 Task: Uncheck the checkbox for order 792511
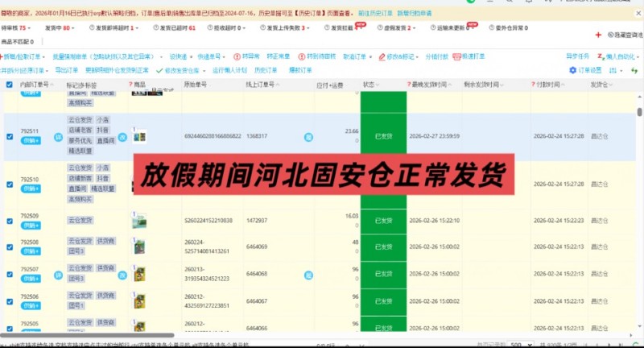[10, 136]
